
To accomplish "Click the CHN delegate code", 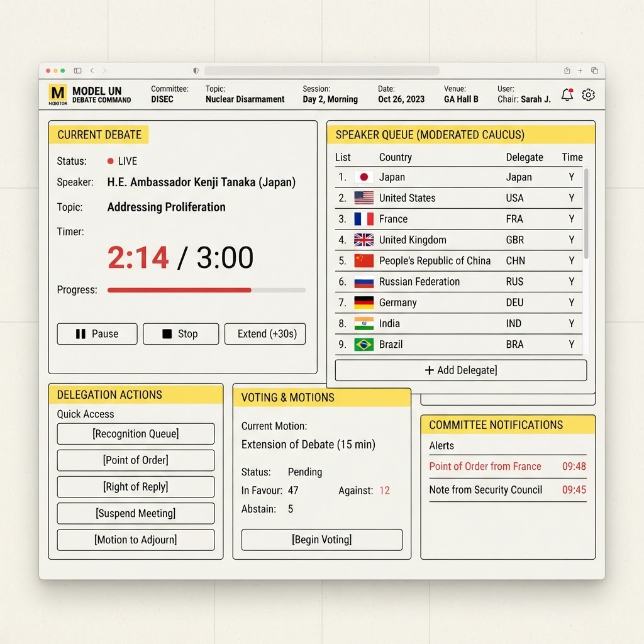I will [516, 261].
